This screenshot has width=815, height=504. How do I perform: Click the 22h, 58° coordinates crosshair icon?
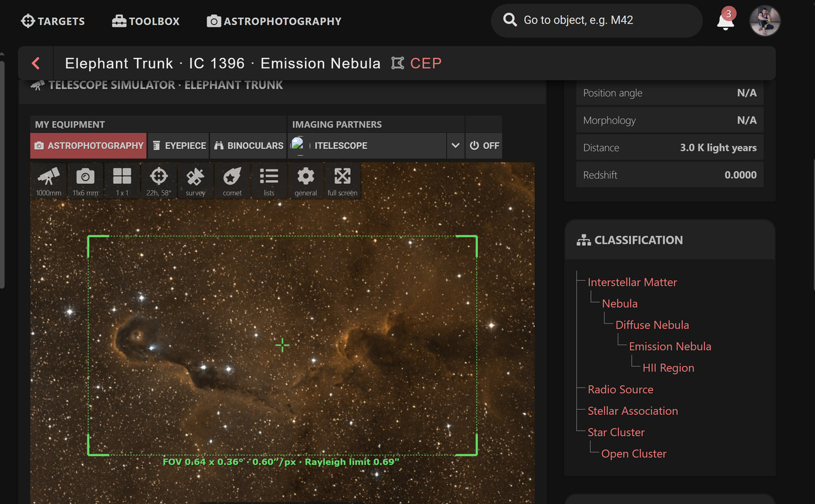(x=159, y=181)
